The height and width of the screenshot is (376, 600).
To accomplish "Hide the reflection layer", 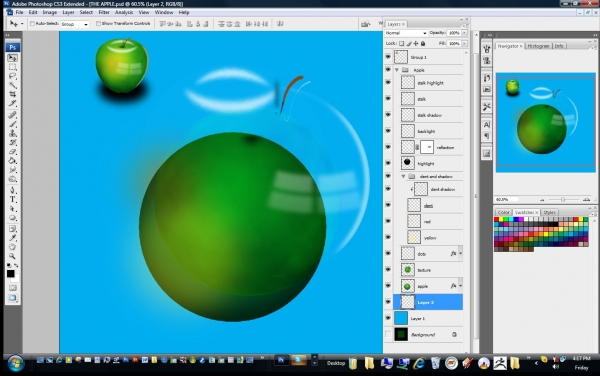I will coord(388,147).
